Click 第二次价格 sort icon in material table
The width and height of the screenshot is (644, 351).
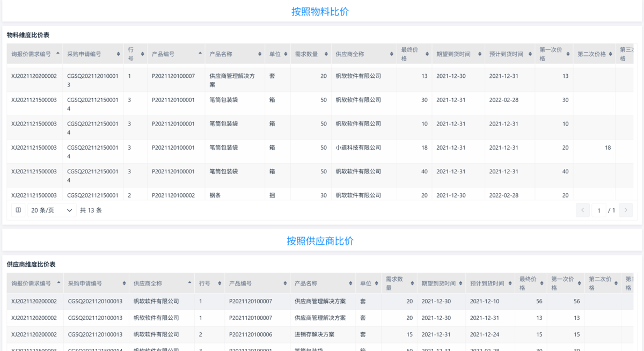(610, 54)
